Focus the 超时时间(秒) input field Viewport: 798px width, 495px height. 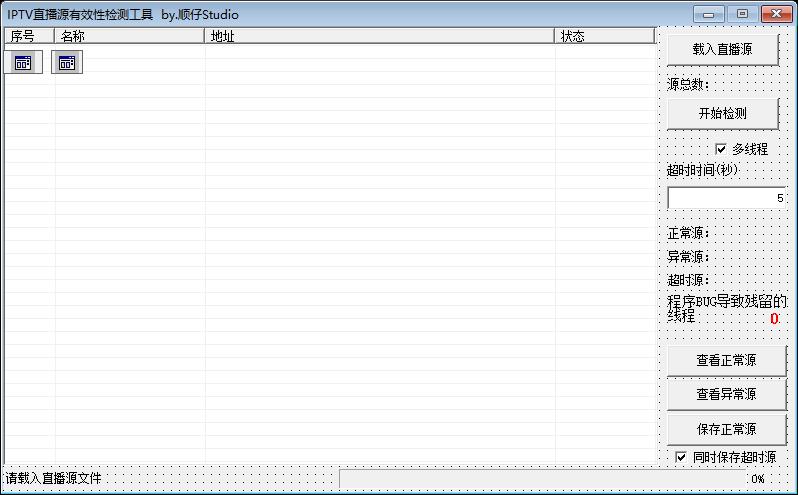tap(726, 198)
